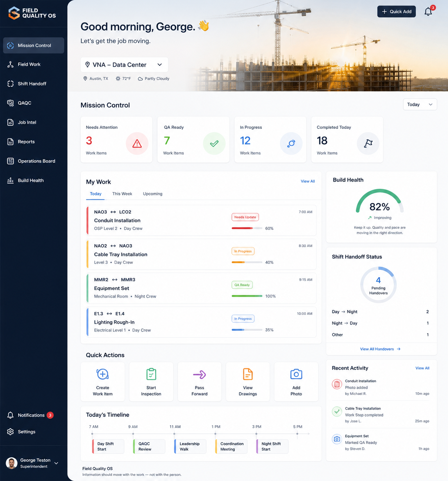Click the Operations Board sidebar icon

[x=10, y=161]
